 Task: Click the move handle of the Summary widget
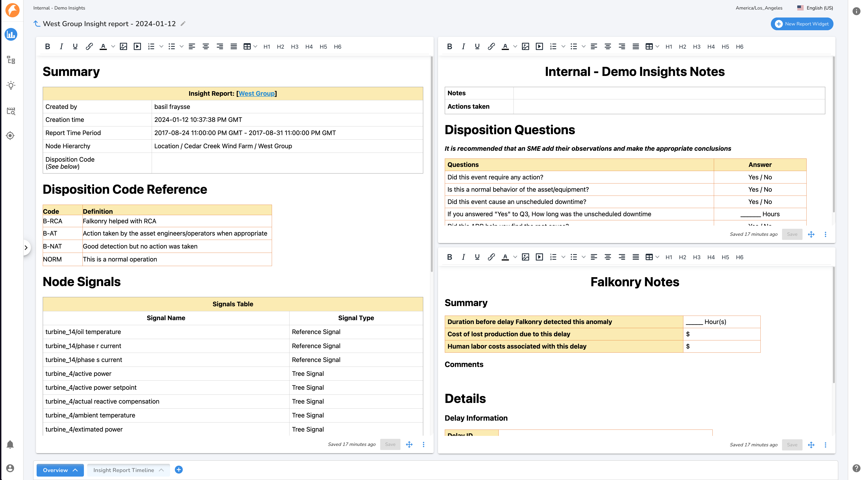click(x=409, y=444)
